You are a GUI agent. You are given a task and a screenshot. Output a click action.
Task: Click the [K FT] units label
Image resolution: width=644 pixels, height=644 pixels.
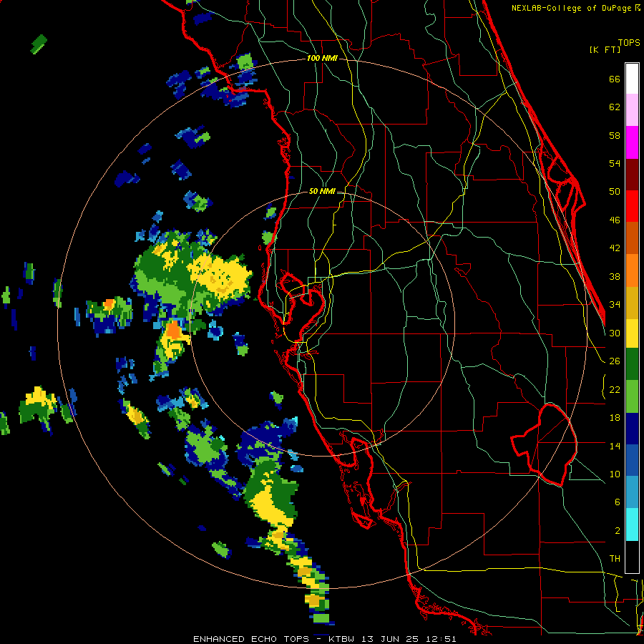pyautogui.click(x=605, y=50)
